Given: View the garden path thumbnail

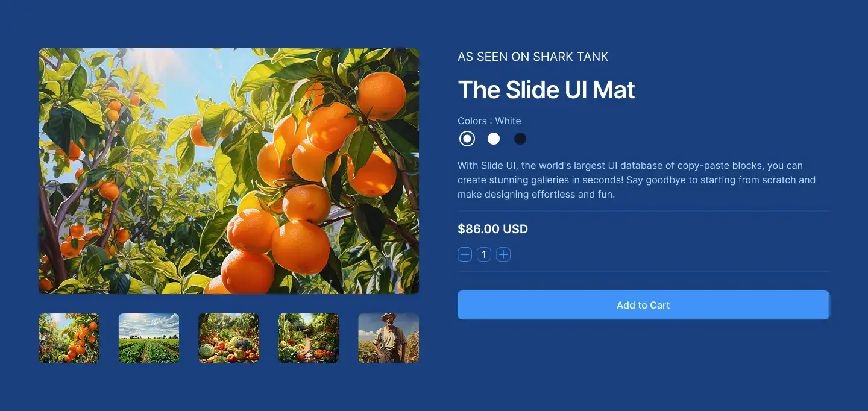Looking at the screenshot, I should tap(309, 338).
